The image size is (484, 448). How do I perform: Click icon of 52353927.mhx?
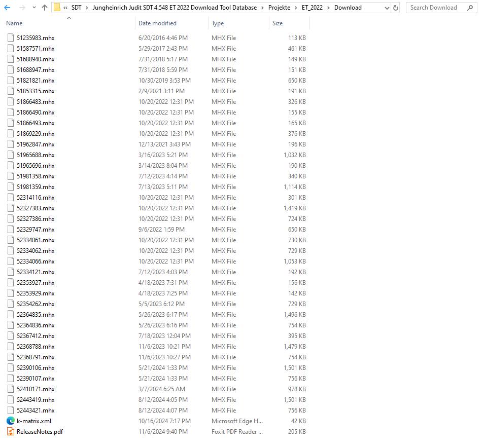(x=11, y=282)
